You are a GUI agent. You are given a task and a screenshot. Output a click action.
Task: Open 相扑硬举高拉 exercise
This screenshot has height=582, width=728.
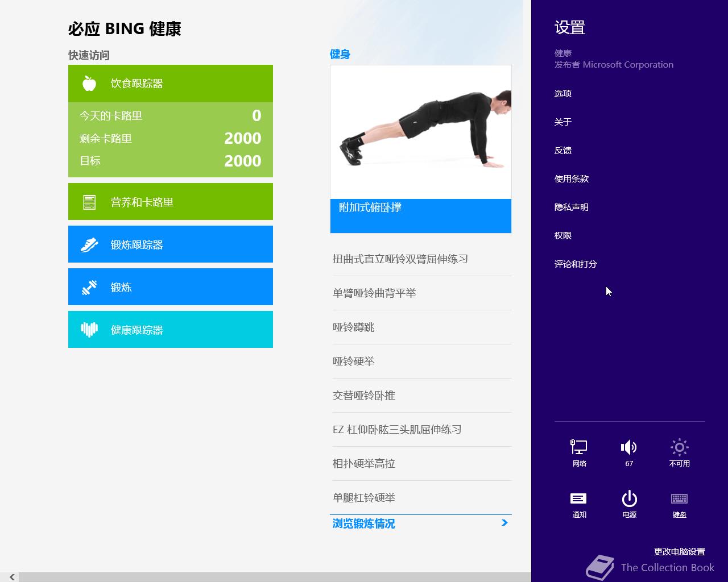[x=422, y=464]
